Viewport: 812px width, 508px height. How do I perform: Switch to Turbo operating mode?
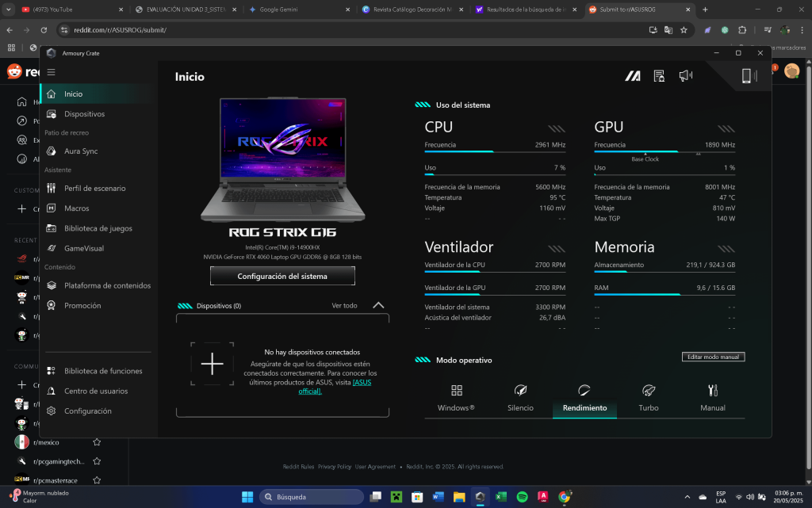click(x=649, y=399)
